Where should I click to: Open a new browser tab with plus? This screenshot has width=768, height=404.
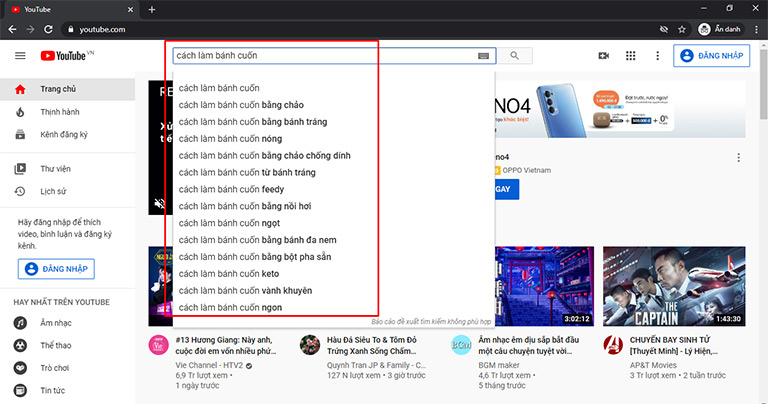point(152,9)
